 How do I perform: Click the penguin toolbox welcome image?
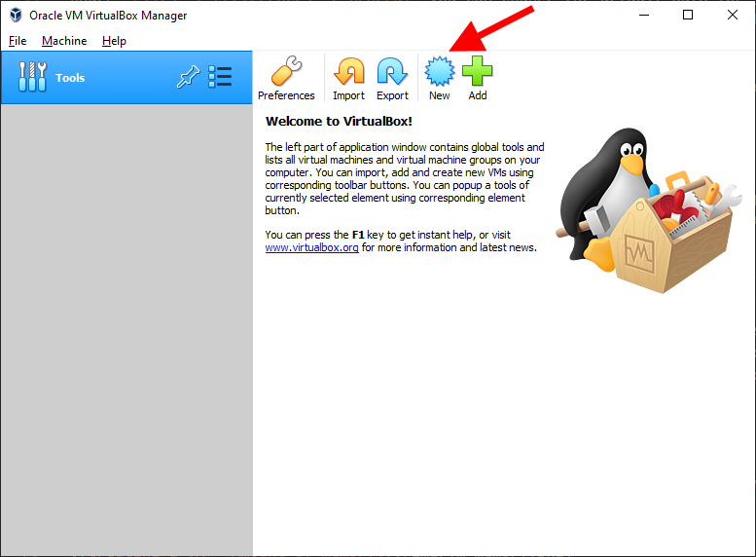tap(648, 210)
